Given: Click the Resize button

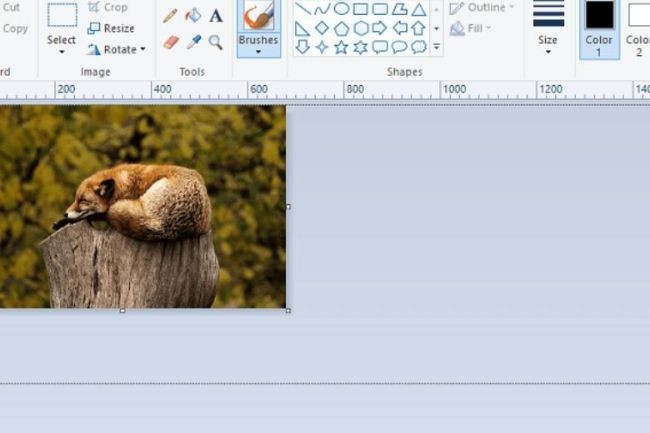Looking at the screenshot, I should pos(111,28).
